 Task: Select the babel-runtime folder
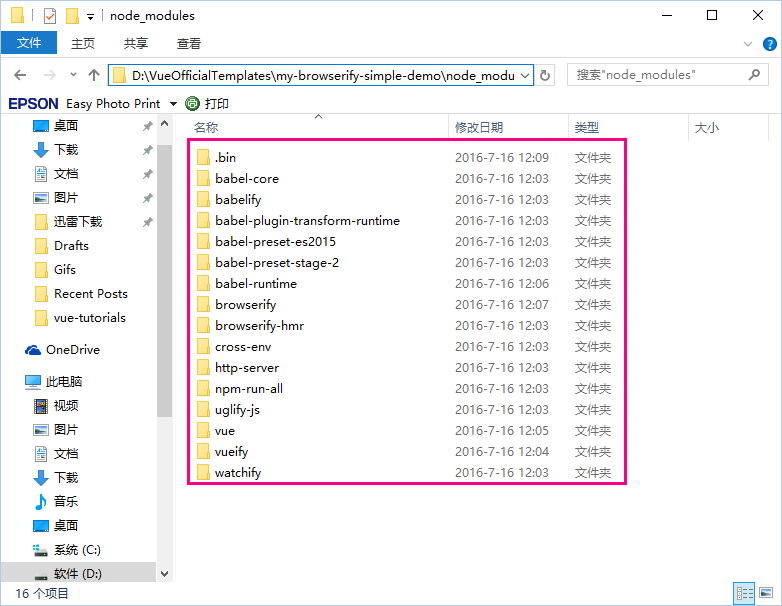click(256, 283)
